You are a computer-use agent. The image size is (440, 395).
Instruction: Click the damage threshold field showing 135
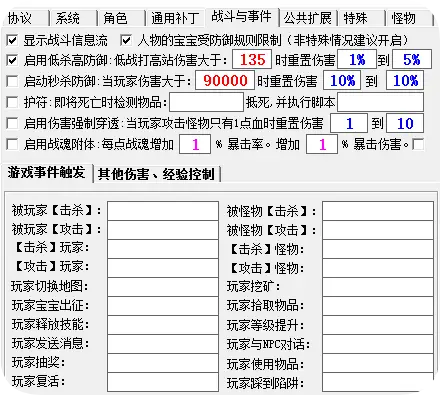pos(252,60)
